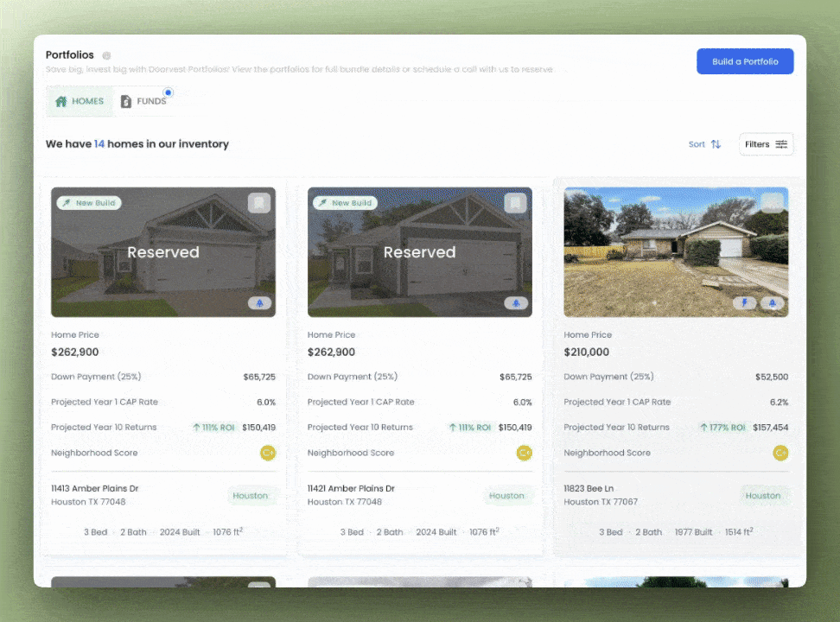Click the 177% ROI badge on Bee Ln card
The height and width of the screenshot is (622, 840).
722,428
